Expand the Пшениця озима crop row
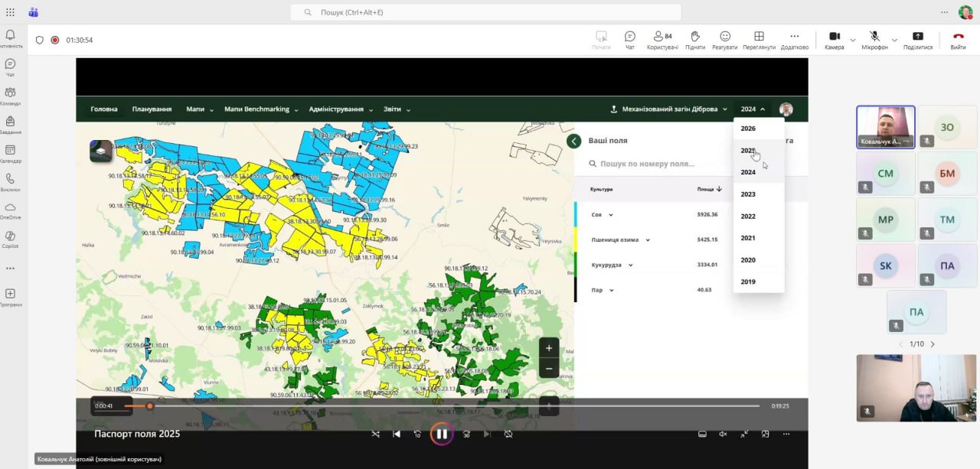 (x=648, y=240)
